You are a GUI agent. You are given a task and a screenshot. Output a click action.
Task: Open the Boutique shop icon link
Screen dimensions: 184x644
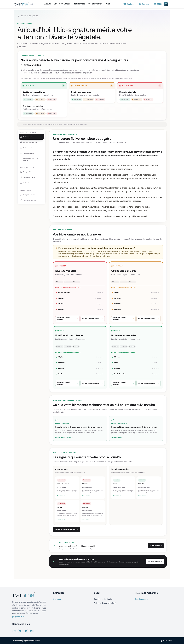pos(125,4)
